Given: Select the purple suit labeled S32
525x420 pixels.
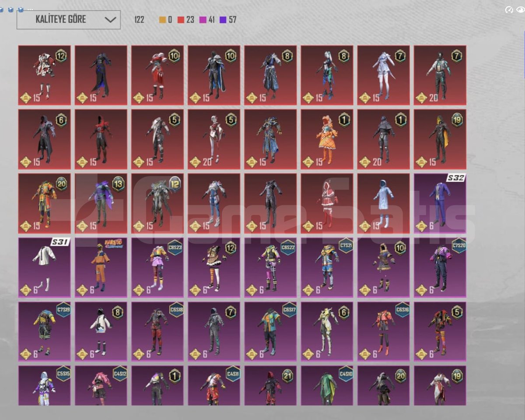Looking at the screenshot, I should (x=440, y=203).
